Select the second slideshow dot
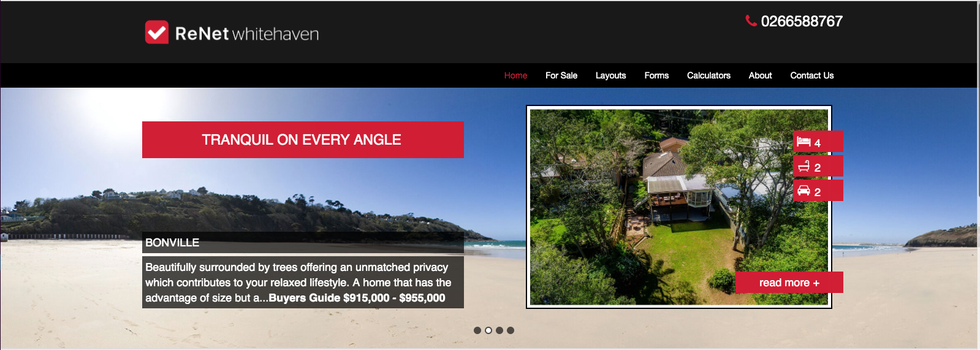Viewport: 980px width, 350px height. (x=488, y=330)
